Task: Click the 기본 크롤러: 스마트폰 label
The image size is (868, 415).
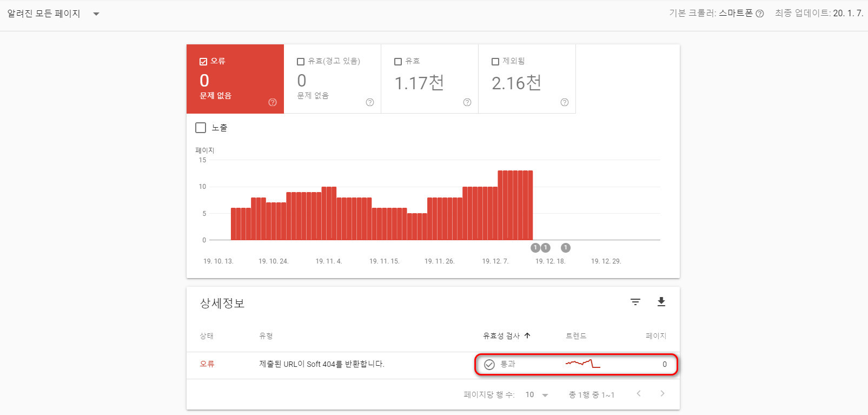Action: tap(711, 14)
